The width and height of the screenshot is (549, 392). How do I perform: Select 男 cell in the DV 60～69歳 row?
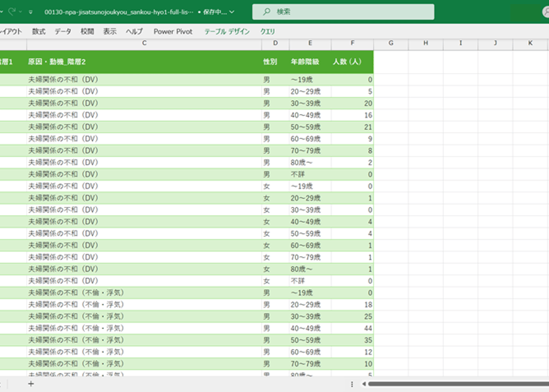pos(276,139)
